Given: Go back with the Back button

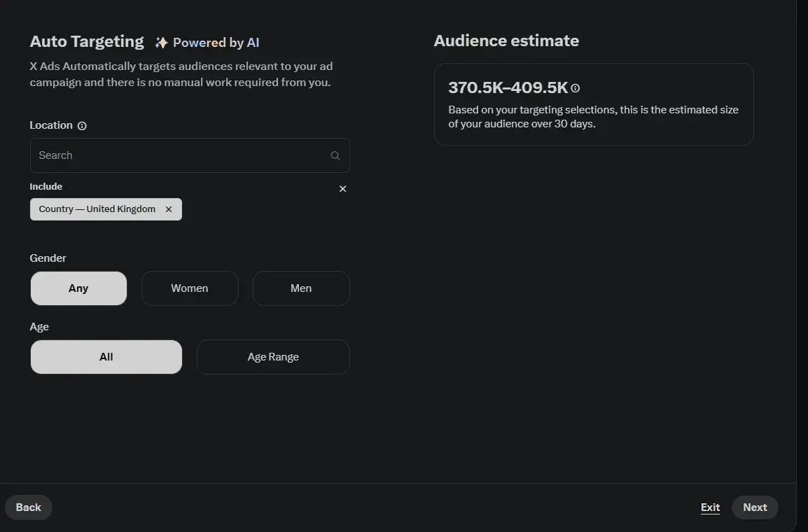Looking at the screenshot, I should pyautogui.click(x=29, y=507).
